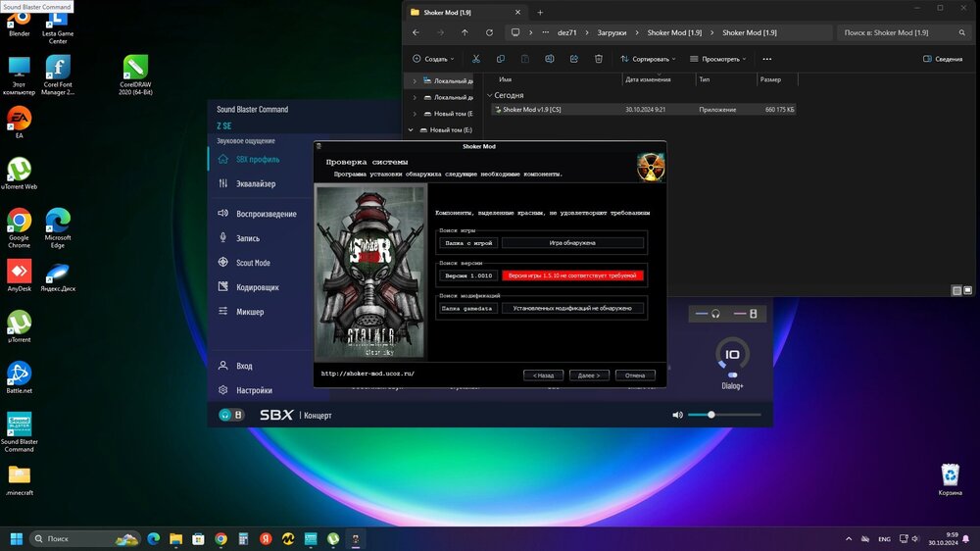Click the cut scissors icon in Explorer
This screenshot has width=980, height=551.
[476, 59]
